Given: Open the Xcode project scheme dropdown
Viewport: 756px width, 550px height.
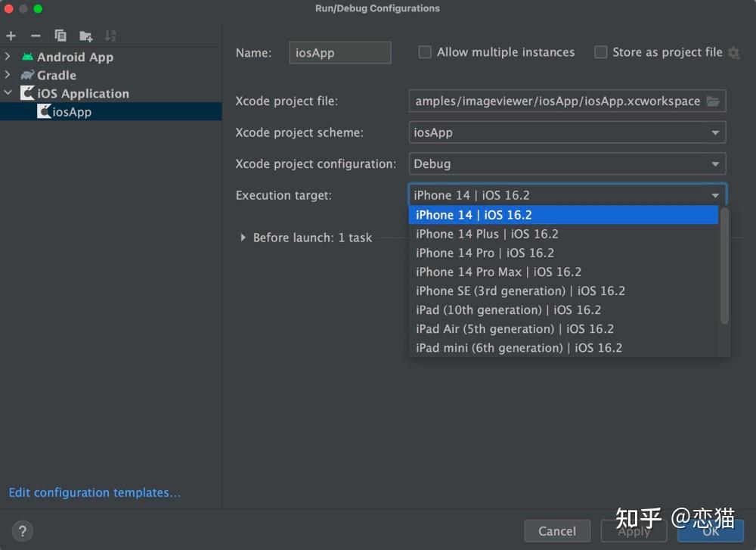Looking at the screenshot, I should pos(714,132).
